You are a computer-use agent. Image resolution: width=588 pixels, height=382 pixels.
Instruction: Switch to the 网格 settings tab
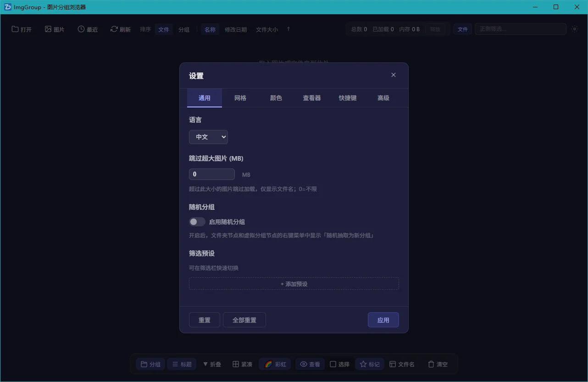click(x=240, y=98)
